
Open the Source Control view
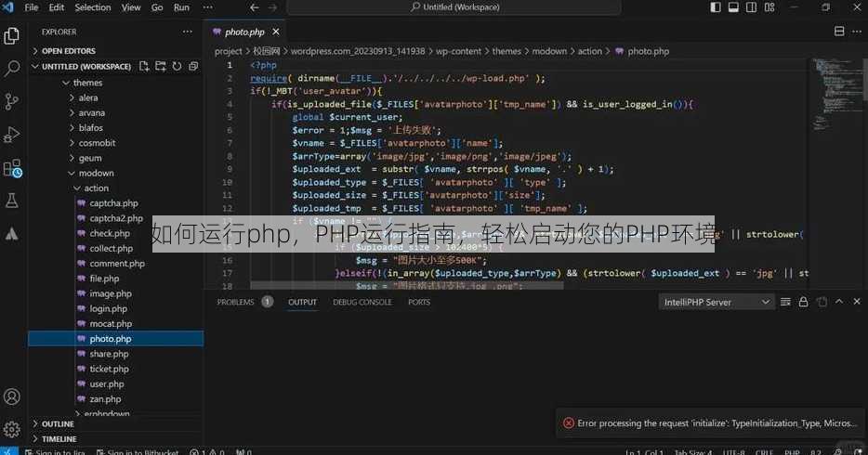click(x=12, y=101)
